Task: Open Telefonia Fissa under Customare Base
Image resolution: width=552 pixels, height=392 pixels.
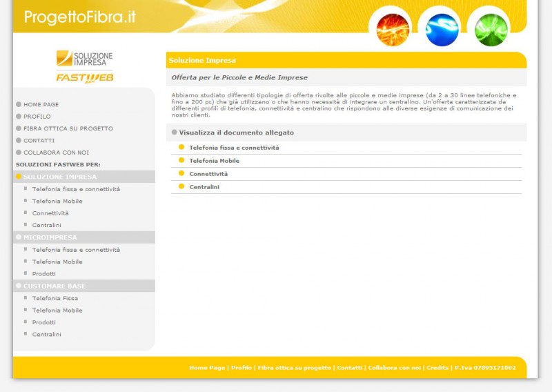Action: click(55, 298)
